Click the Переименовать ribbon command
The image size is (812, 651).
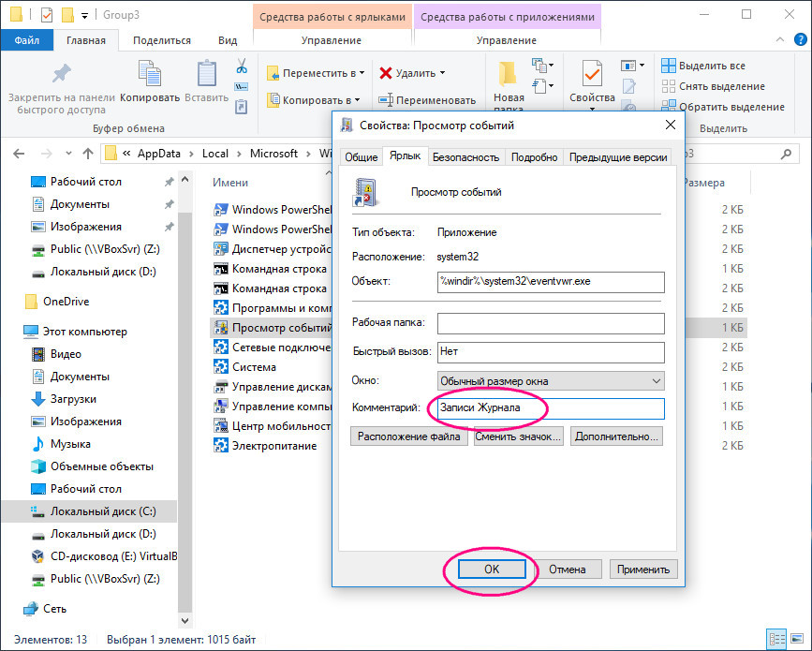click(427, 100)
